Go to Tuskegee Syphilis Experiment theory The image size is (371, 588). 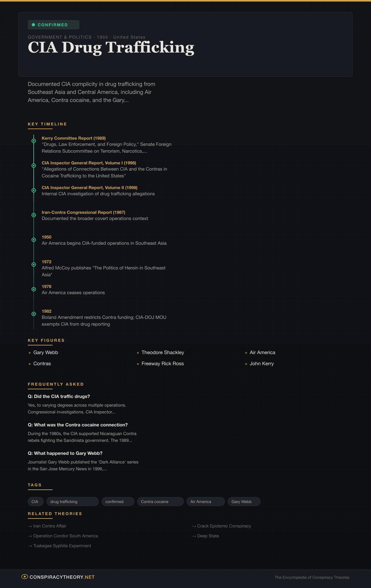[62, 546]
